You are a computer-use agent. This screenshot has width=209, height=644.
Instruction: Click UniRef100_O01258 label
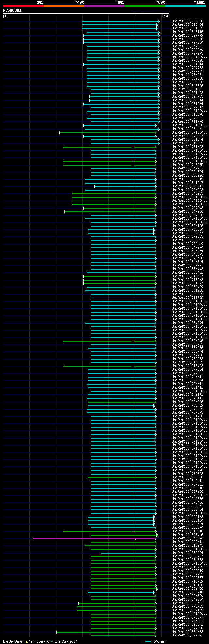[187, 290]
